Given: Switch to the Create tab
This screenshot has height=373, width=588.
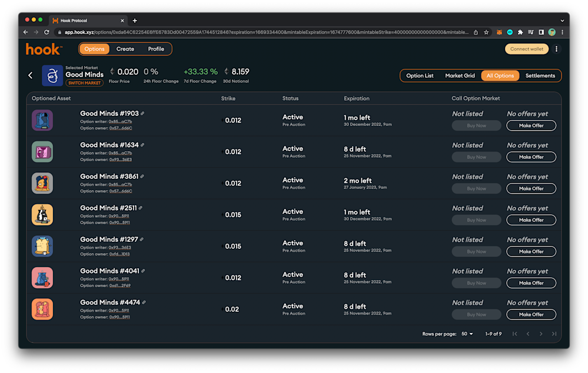Looking at the screenshot, I should (x=125, y=49).
